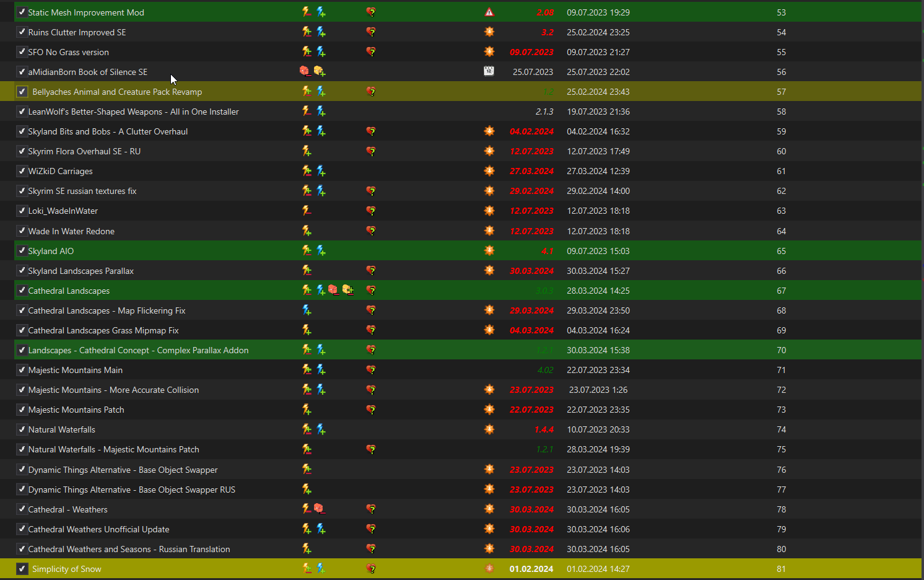Screen dimensions: 924x580
Task: Click the yellow archive conflict icon on aMidianBorn row
Action: pos(320,71)
